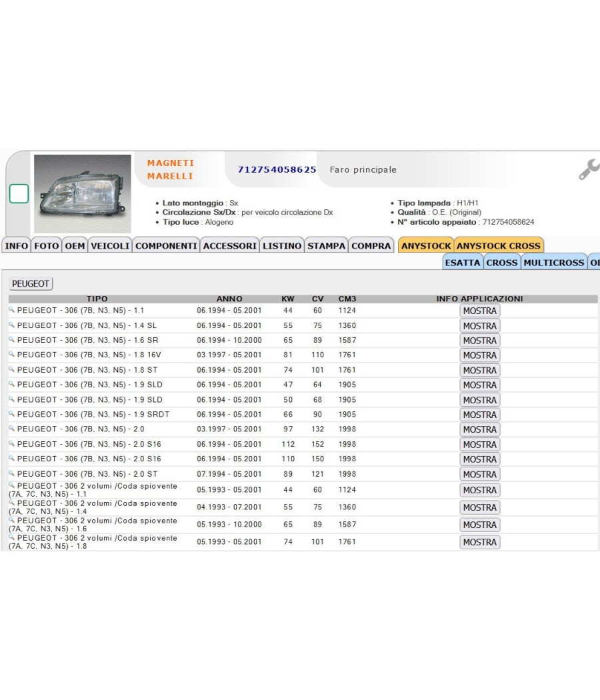Click MOSTRA for 306 1.9 SLD 50 KW
Screen dimensions: 600x700
pos(480,400)
